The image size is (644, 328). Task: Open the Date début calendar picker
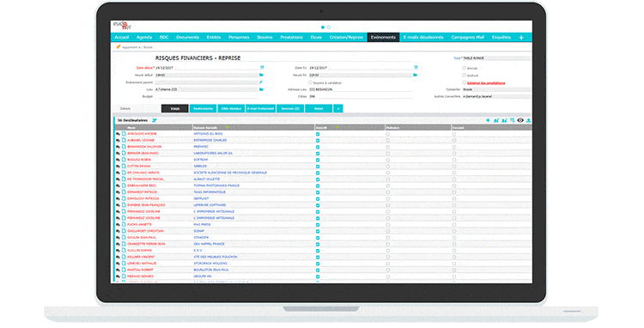[x=262, y=67]
